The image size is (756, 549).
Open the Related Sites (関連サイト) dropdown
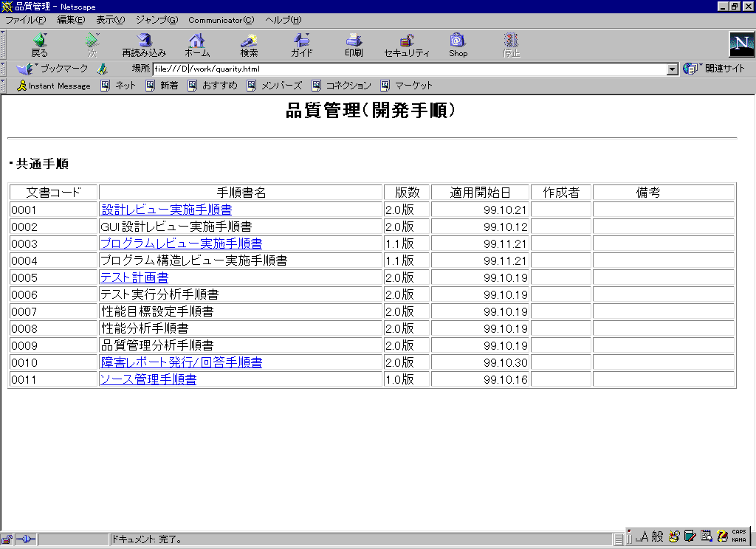[x=715, y=69]
